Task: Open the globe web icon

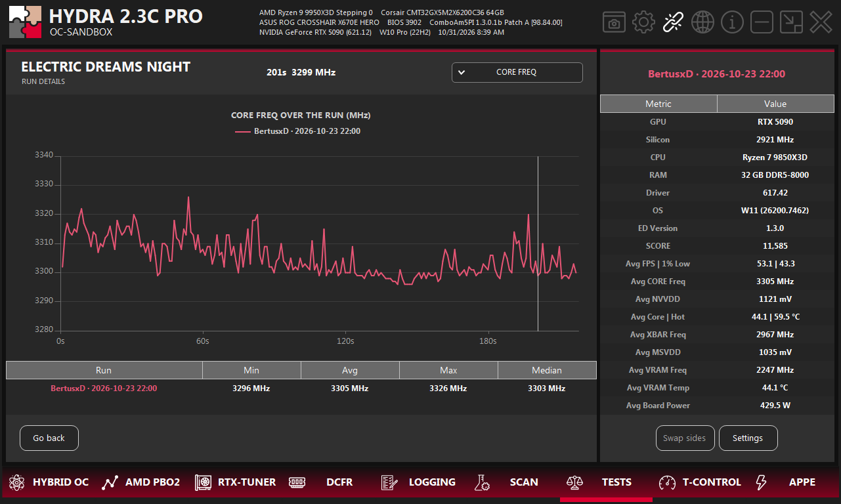Action: point(702,22)
